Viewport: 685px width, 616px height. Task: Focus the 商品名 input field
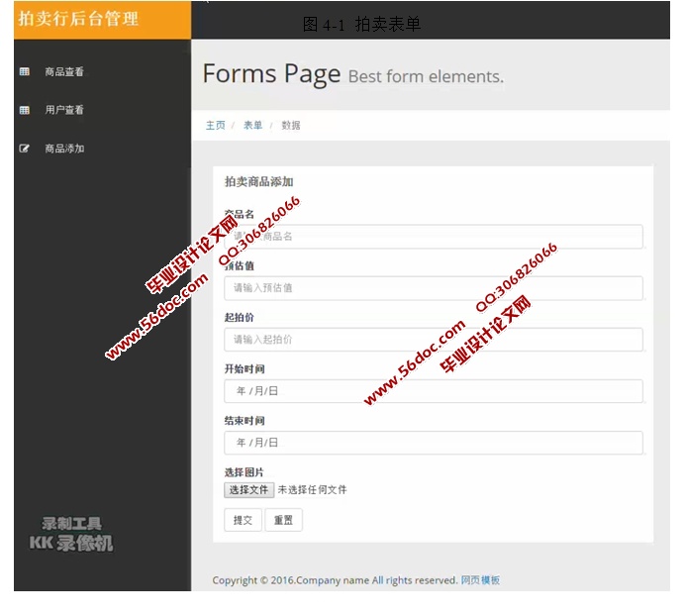click(434, 237)
